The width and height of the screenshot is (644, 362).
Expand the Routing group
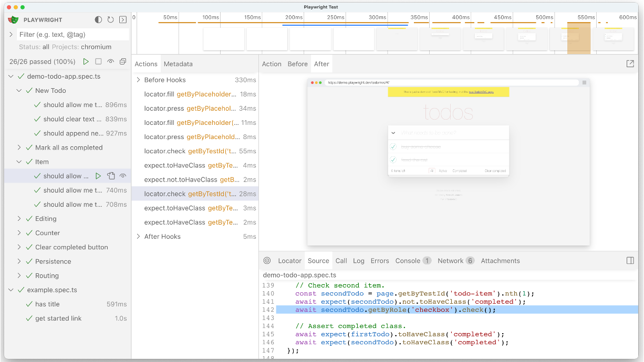click(x=19, y=275)
